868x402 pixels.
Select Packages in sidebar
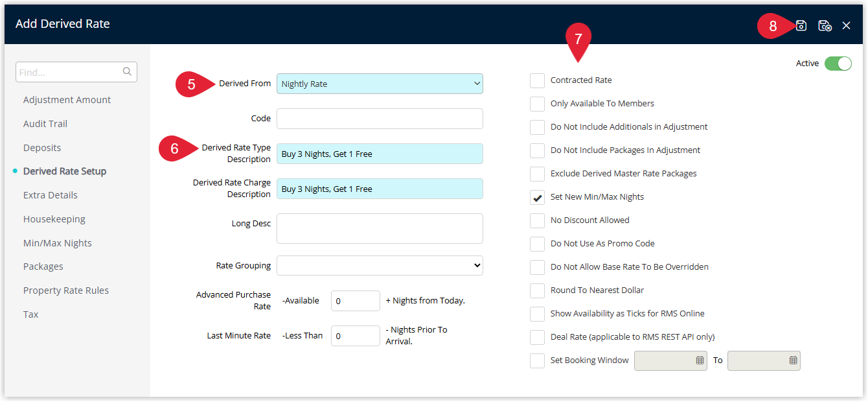[x=43, y=266]
